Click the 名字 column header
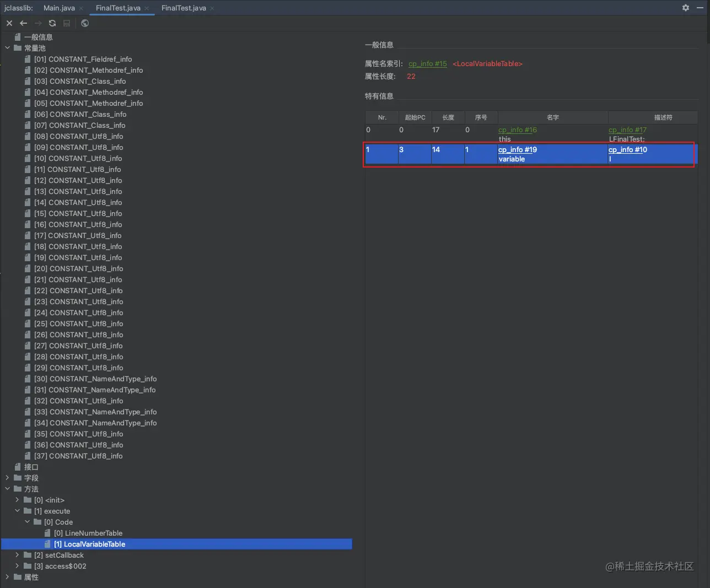Viewport: 710px width, 588px height. tap(553, 117)
